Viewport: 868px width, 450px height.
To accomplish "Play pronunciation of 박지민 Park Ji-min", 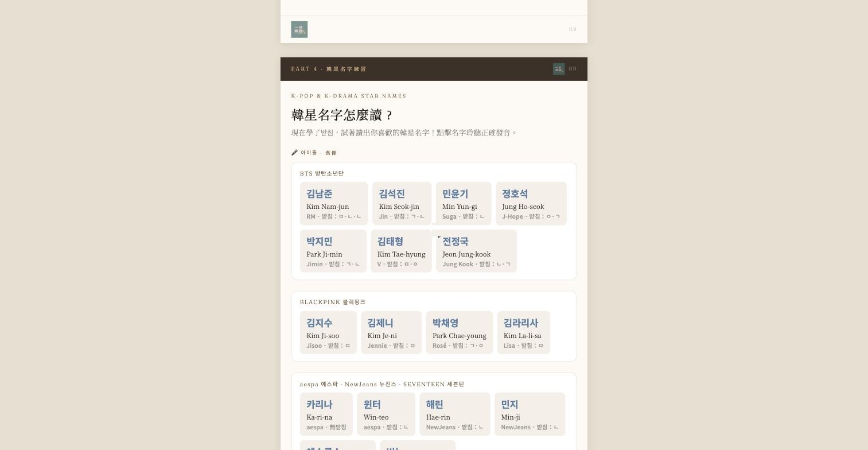I will coord(333,251).
